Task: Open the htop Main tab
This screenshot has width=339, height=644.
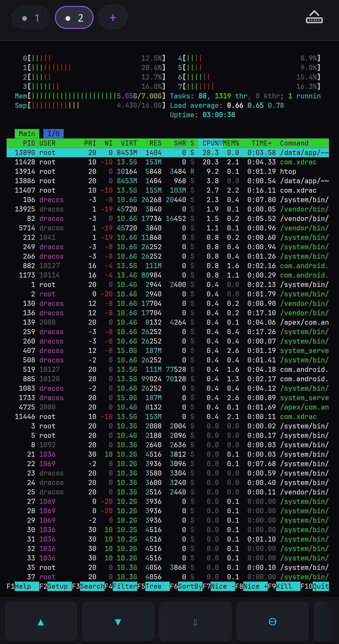Action: coord(27,134)
